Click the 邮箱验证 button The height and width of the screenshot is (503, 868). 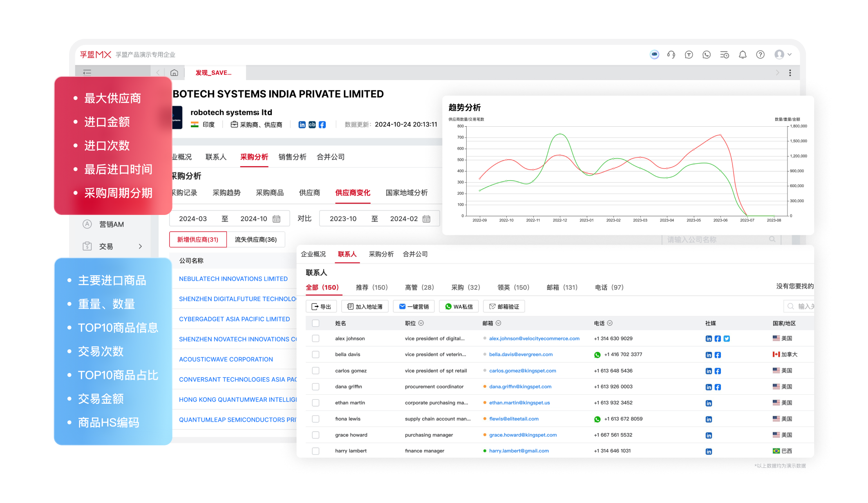pyautogui.click(x=504, y=306)
